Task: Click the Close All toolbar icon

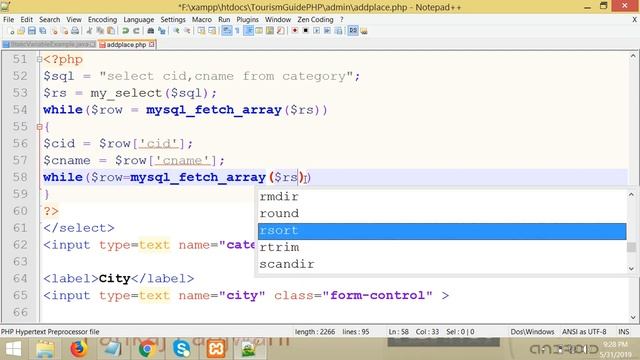Action: pos(64,31)
